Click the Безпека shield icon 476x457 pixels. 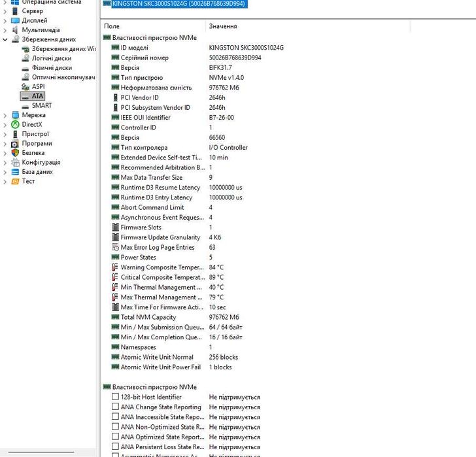tap(15, 152)
